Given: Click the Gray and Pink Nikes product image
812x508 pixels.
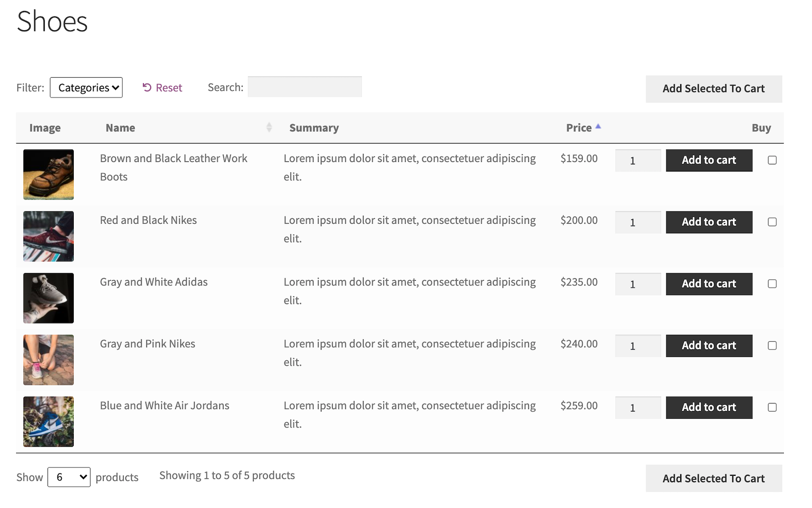Looking at the screenshot, I should click(x=48, y=360).
